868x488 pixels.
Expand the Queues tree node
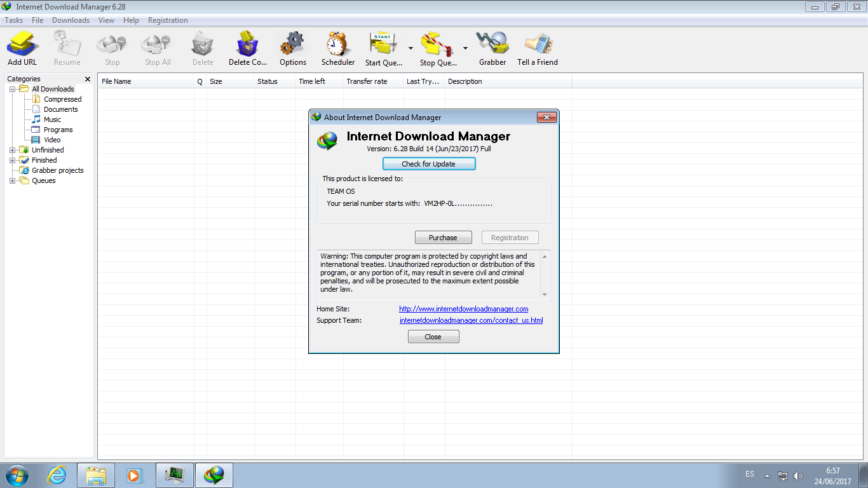point(12,180)
